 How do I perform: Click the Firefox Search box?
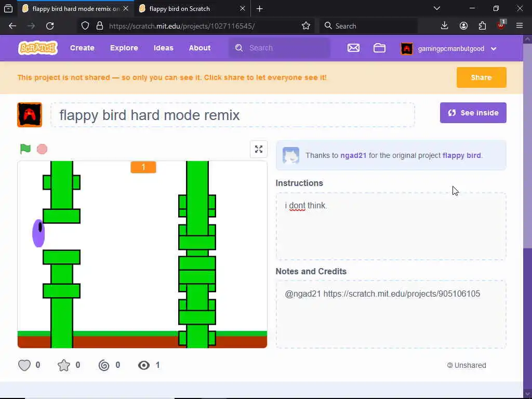368,26
